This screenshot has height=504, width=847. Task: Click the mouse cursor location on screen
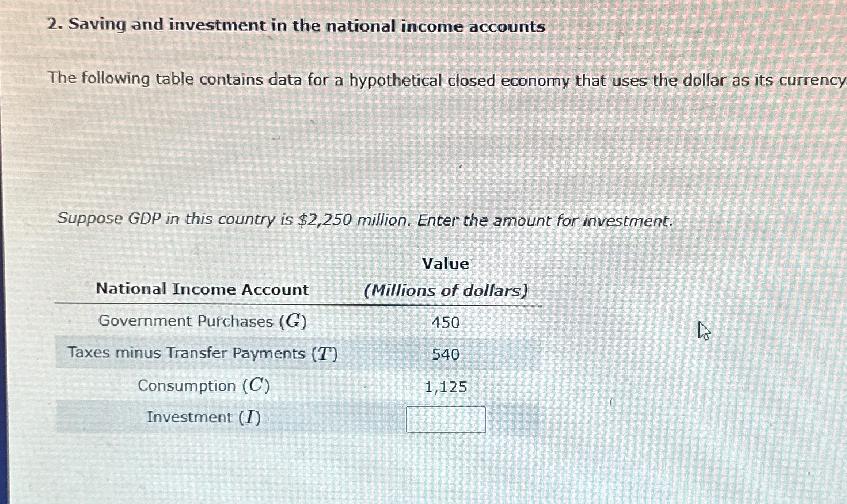pos(704,331)
